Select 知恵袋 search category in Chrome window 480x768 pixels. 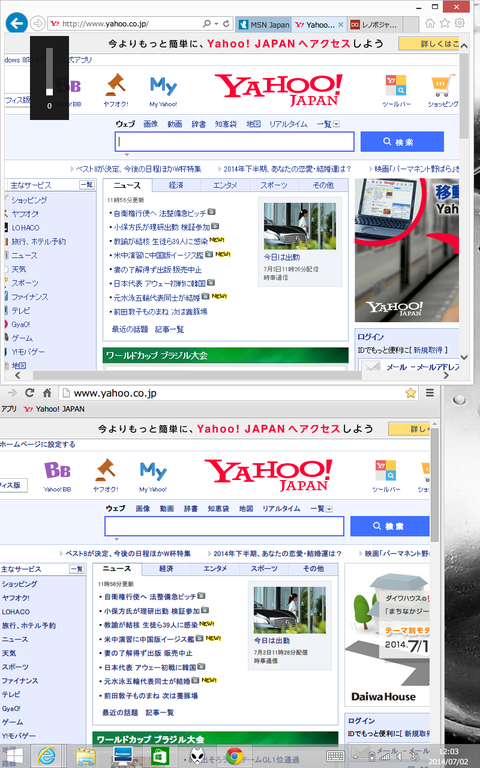(x=218, y=508)
